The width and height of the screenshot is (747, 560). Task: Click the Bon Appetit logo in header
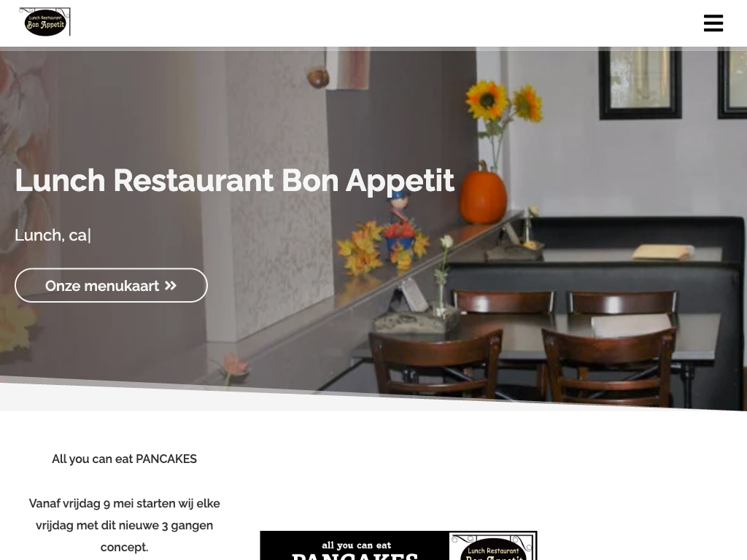coord(44,22)
